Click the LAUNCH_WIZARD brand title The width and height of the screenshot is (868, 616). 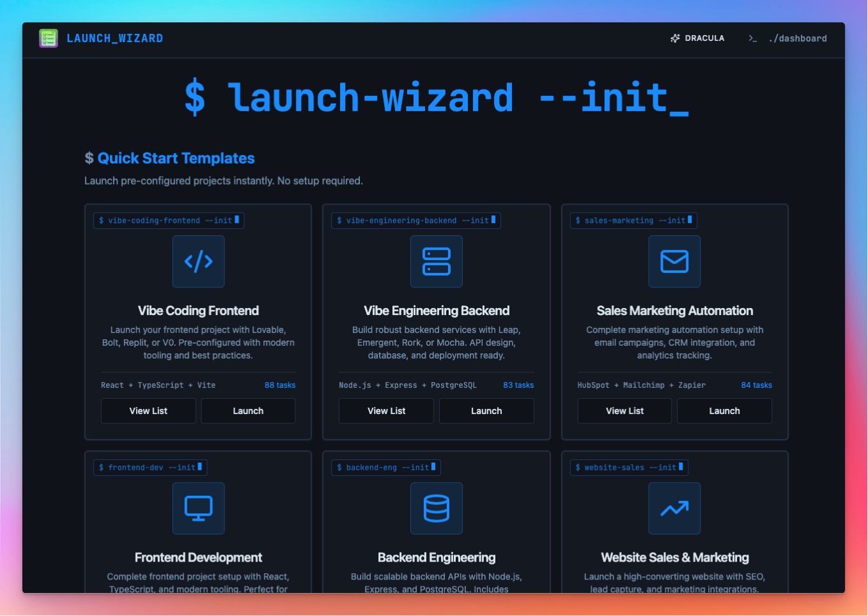pos(115,38)
